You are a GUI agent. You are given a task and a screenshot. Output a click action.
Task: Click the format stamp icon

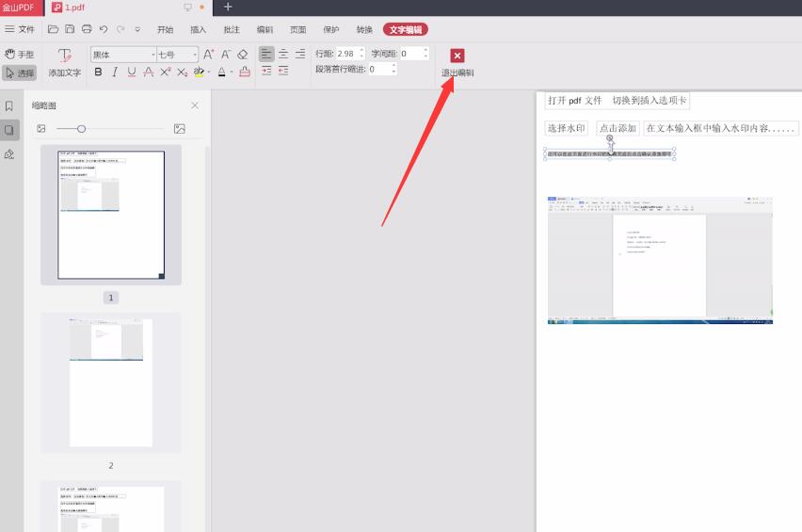[245, 73]
